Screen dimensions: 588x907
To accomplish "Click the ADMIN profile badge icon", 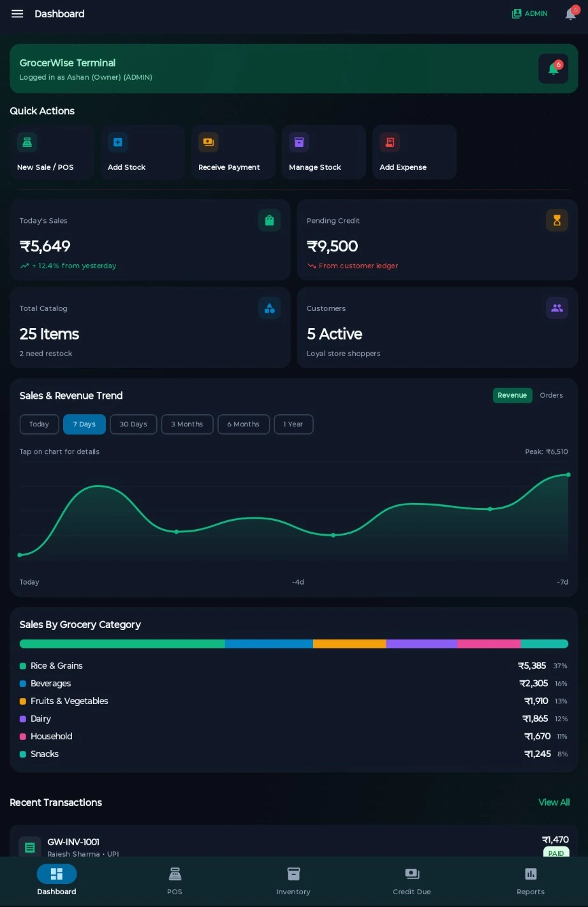I will tap(517, 13).
